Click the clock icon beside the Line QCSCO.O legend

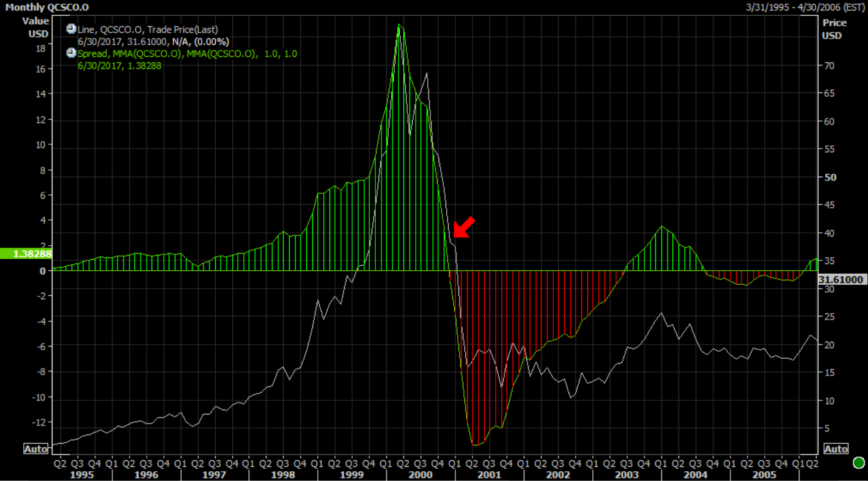[x=71, y=29]
